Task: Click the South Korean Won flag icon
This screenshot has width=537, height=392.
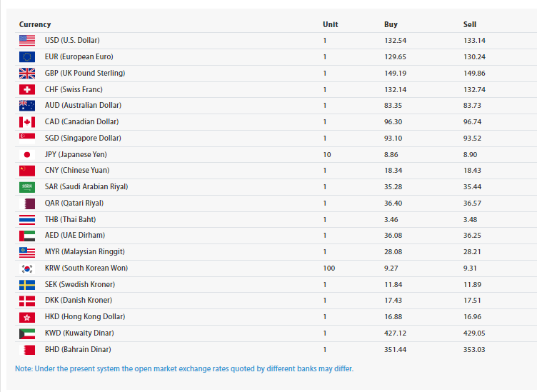Action: [x=27, y=268]
